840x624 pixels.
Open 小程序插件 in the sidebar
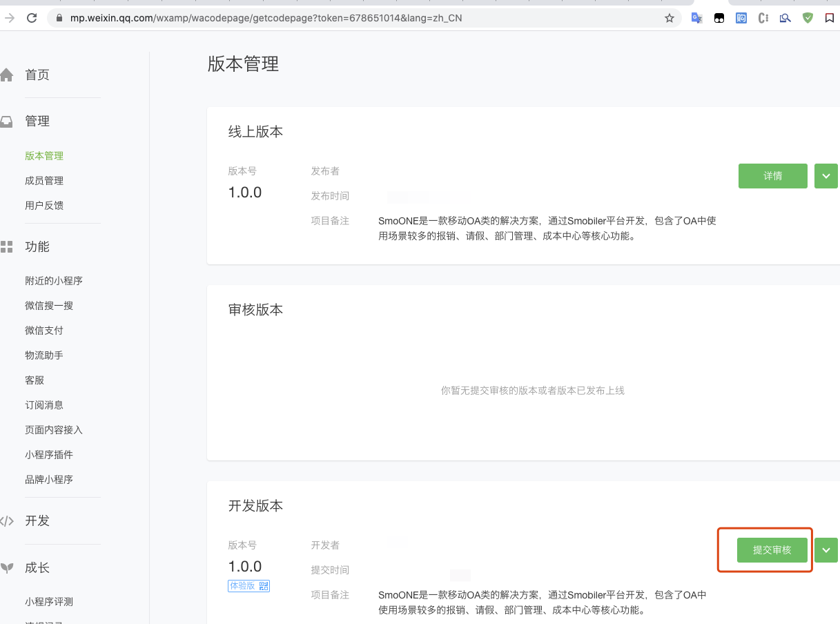pyautogui.click(x=49, y=455)
